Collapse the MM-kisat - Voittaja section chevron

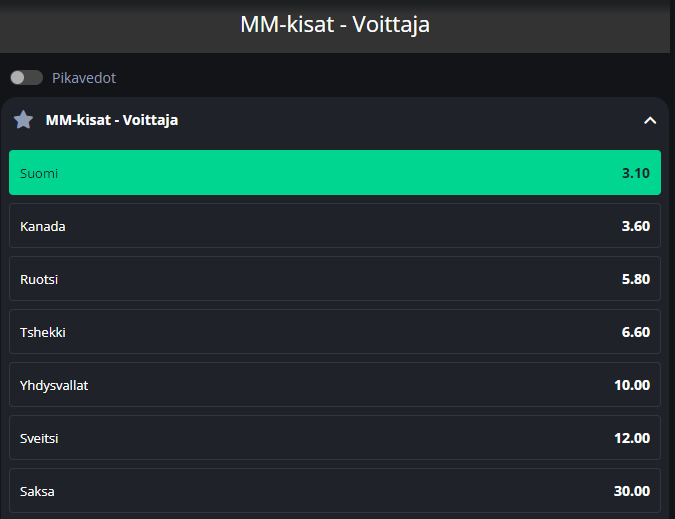[x=650, y=120]
